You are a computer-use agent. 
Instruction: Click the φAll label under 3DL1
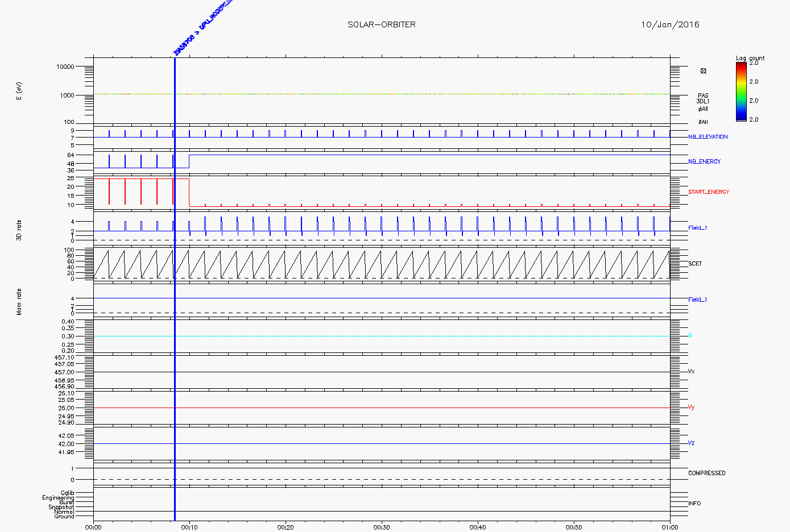pyautogui.click(x=704, y=109)
